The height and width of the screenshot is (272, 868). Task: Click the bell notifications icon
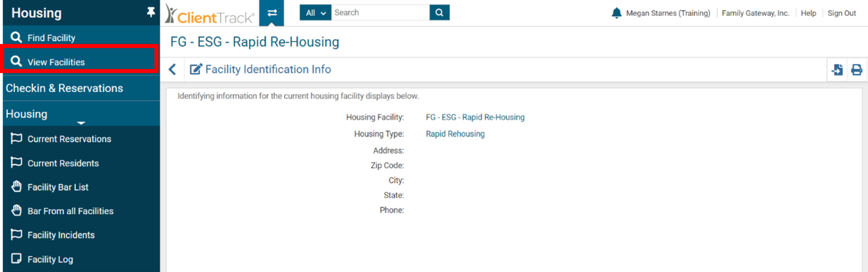tap(617, 13)
